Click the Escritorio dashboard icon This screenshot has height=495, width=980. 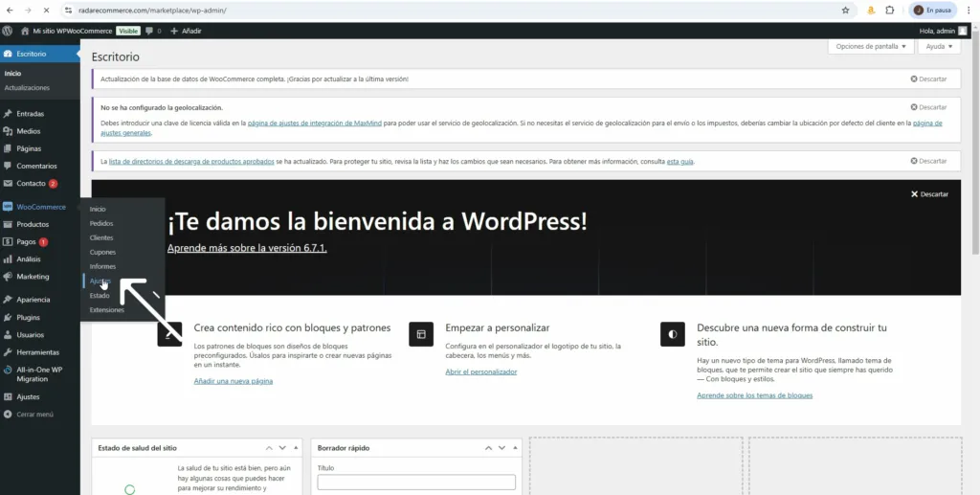[8, 54]
